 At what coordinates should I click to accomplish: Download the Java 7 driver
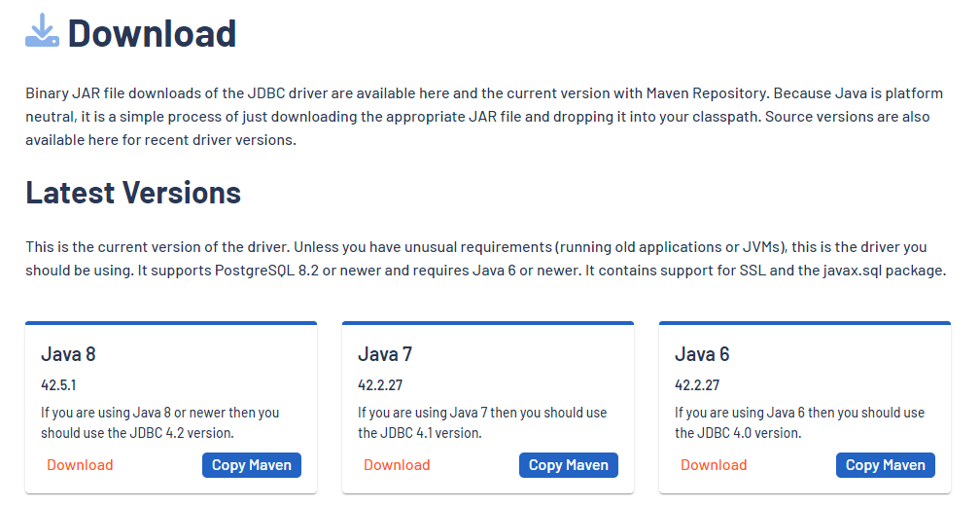pyautogui.click(x=397, y=465)
